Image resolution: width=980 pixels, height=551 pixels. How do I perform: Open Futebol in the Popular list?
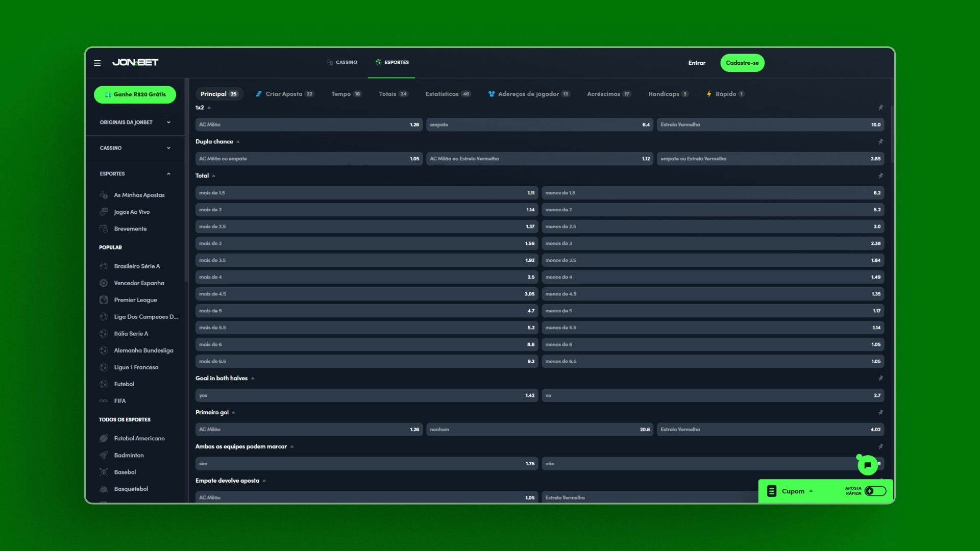[124, 384]
